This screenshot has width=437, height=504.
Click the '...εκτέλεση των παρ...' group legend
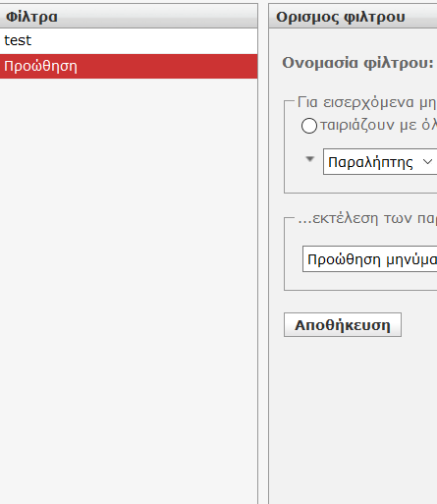click(367, 218)
